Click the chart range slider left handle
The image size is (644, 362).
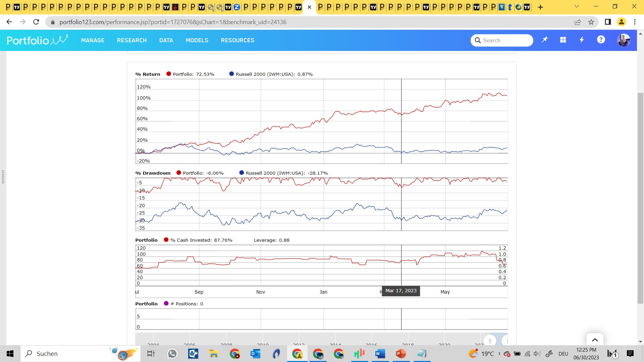click(x=490, y=341)
